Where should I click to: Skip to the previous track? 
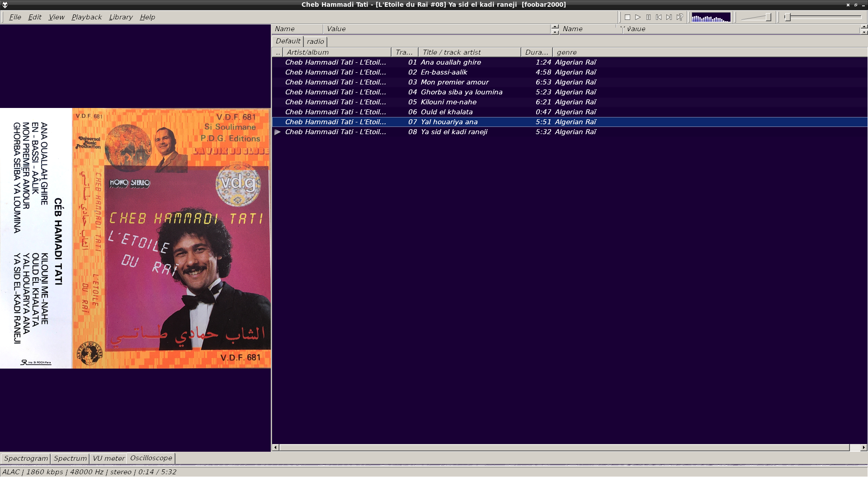pos(659,17)
